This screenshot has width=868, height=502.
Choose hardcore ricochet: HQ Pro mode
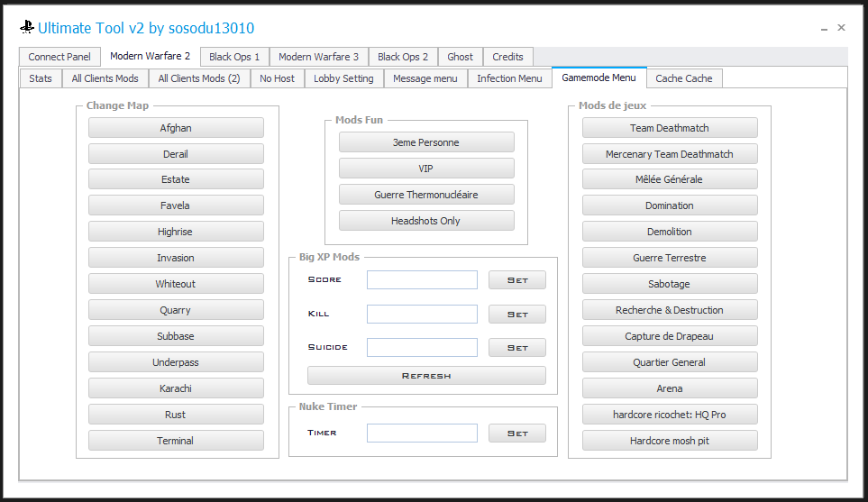click(x=670, y=414)
